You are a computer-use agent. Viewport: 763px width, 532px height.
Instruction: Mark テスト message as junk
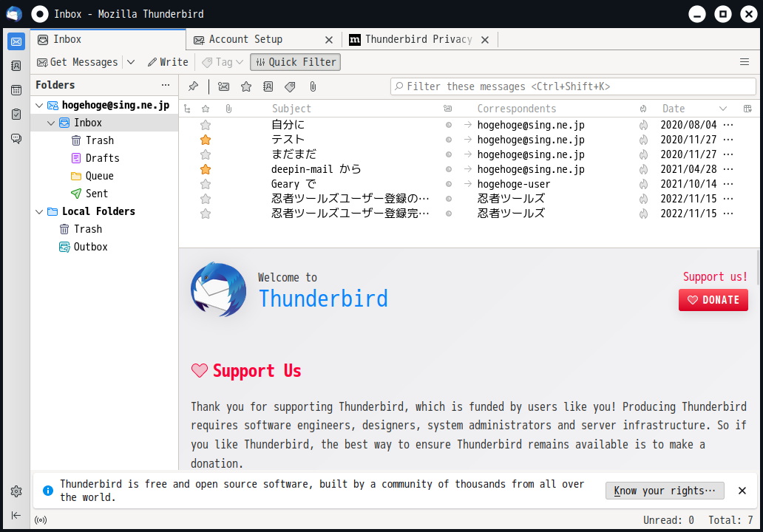click(643, 140)
